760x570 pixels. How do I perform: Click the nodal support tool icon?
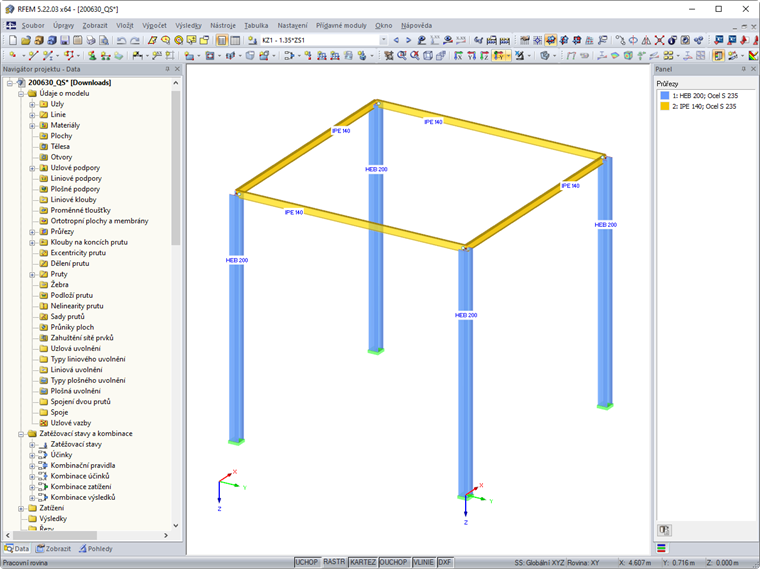[92, 56]
